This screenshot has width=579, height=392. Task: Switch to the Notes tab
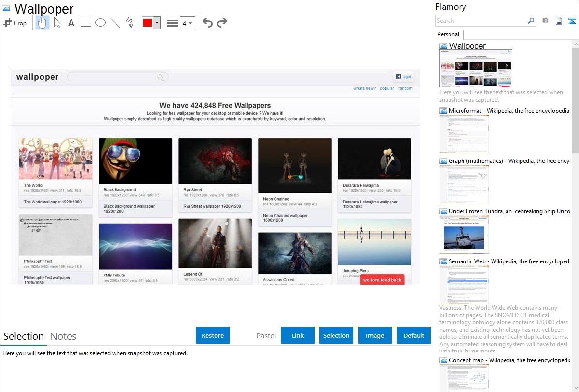click(63, 336)
